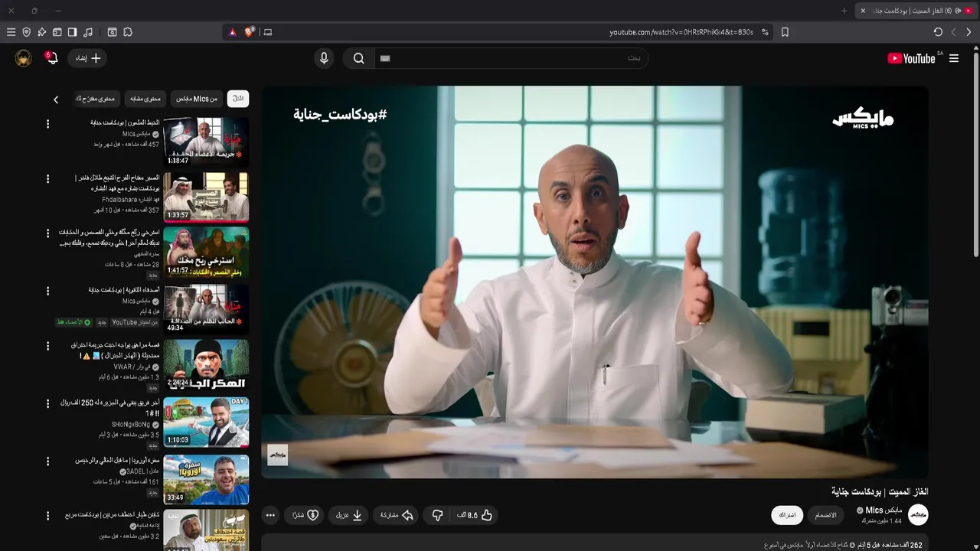Open the extensions puzzle icon

[x=128, y=32]
